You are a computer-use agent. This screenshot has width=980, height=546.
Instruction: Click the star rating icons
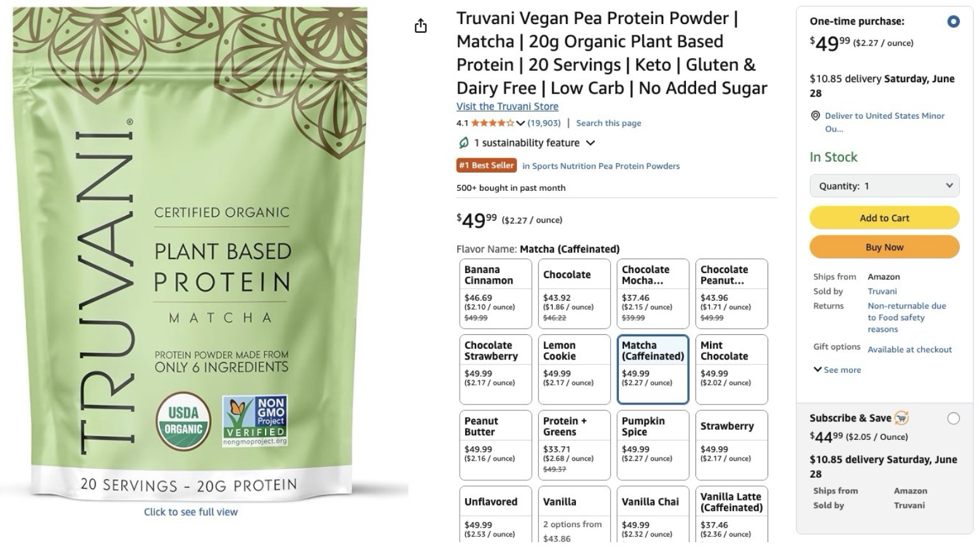pyautogui.click(x=493, y=123)
